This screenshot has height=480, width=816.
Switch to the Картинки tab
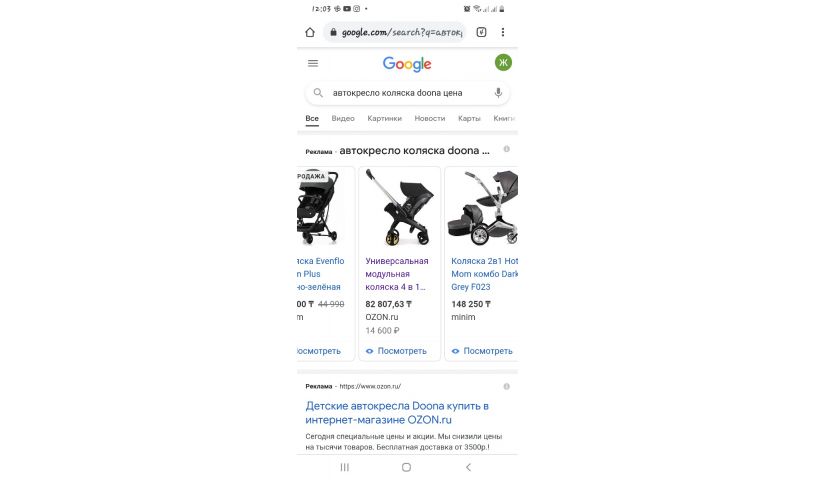[x=385, y=118]
